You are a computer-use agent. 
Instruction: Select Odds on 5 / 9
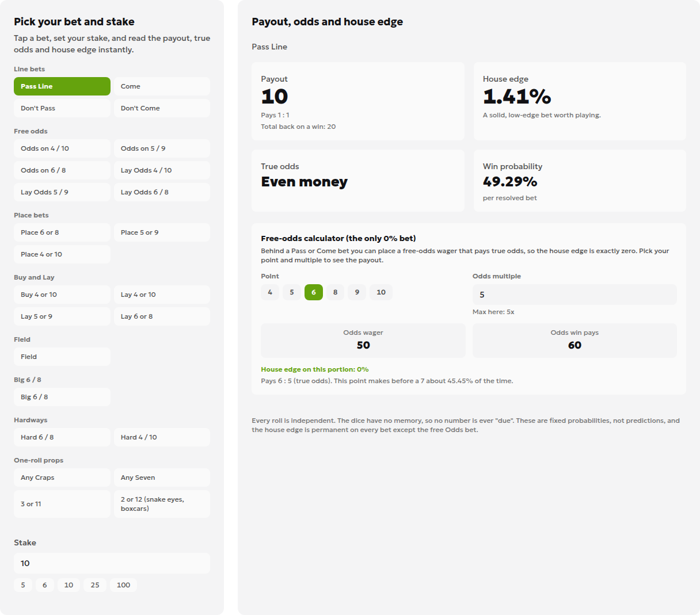pyautogui.click(x=162, y=148)
